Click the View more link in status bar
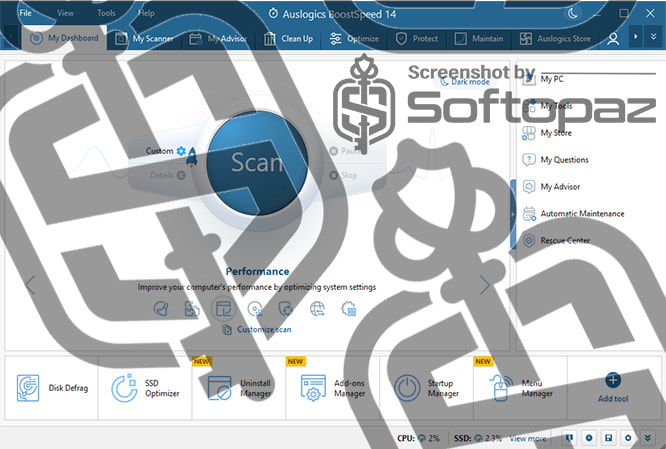Viewport: 666px width, 449px height. tap(528, 438)
